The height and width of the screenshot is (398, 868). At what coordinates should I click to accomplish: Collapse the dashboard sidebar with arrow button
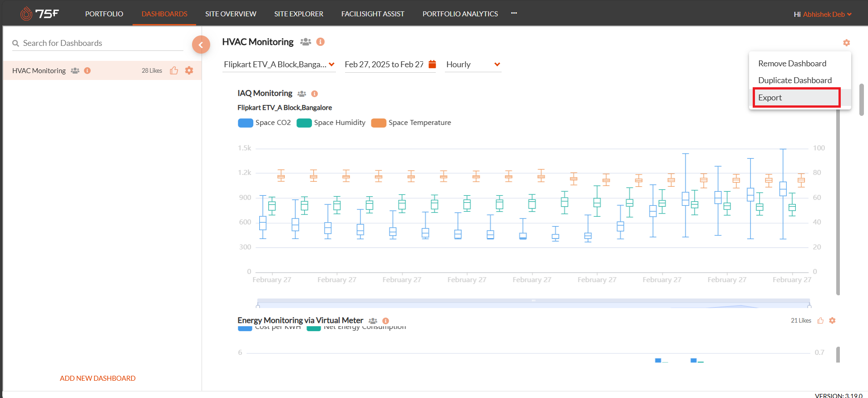(x=201, y=45)
